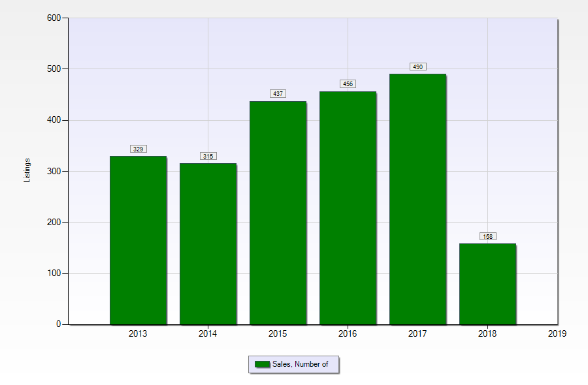588x385 pixels.
Task: Select the 100 y-axis tick label
Action: [54, 273]
